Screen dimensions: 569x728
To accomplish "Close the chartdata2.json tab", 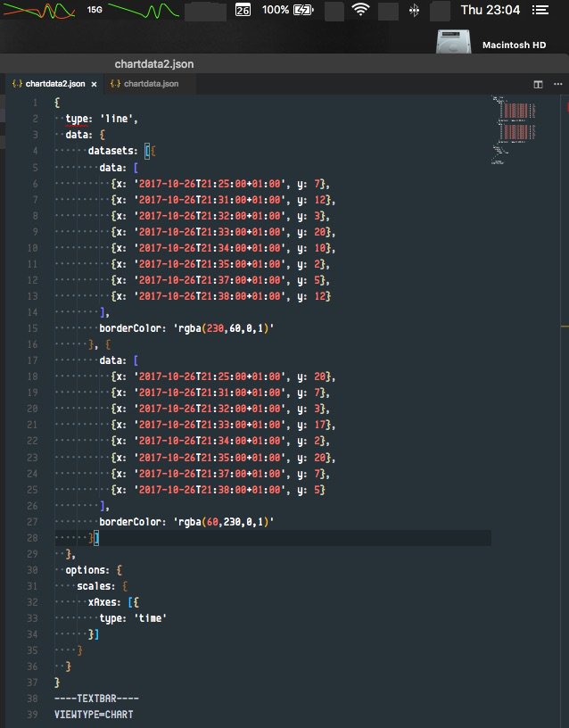I will point(95,84).
